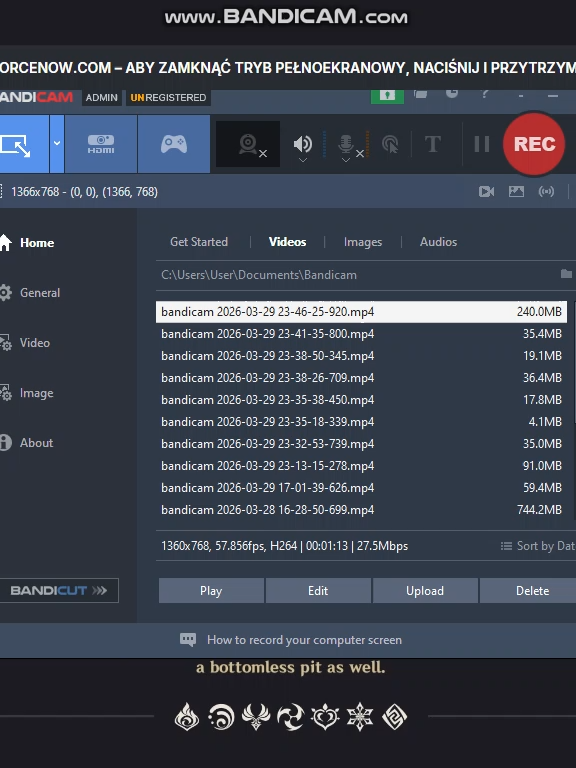This screenshot has height=768, width=576.
Task: Toggle speaker sound recording
Action: pos(302,142)
